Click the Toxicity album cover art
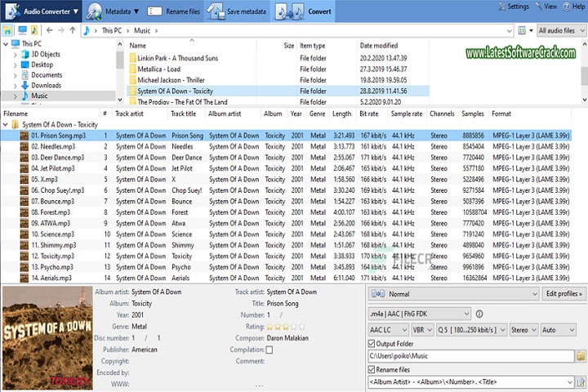This screenshot has height=392, width=588. point(47,338)
